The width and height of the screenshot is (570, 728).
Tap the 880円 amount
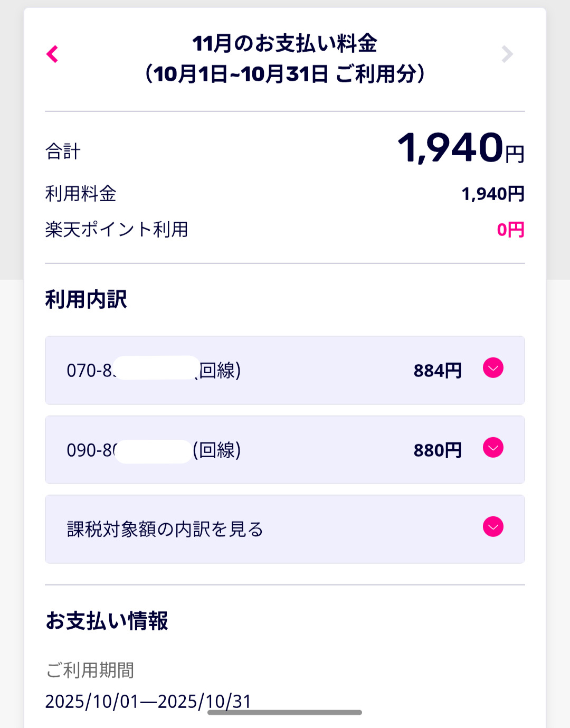coord(438,450)
